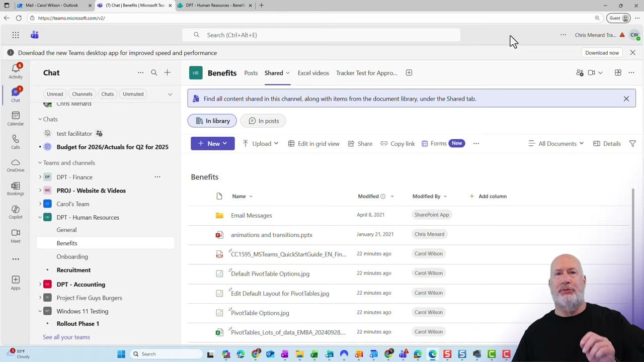Screen dimensions: 644x362
Task: Collapse the Chats section
Action: pyautogui.click(x=40, y=119)
